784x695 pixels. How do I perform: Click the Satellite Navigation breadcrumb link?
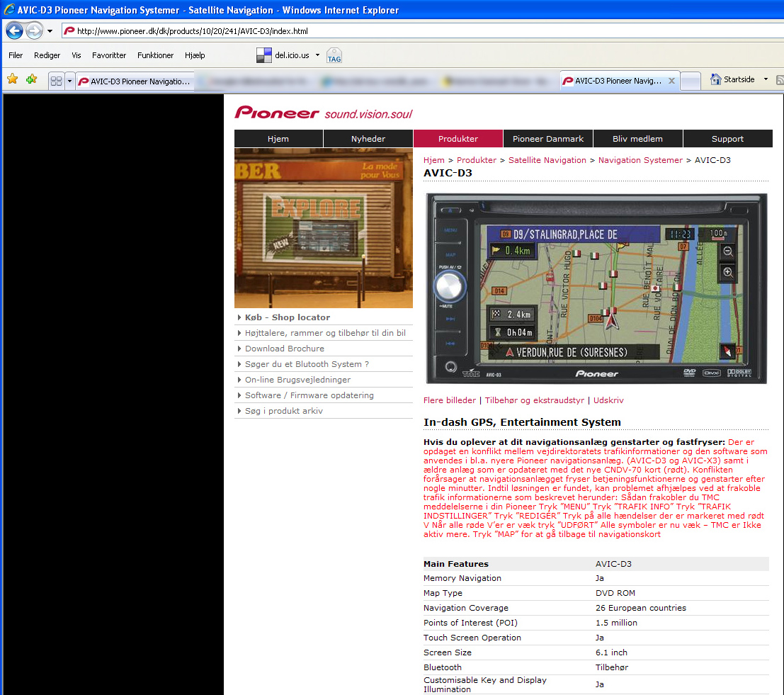[x=547, y=160]
